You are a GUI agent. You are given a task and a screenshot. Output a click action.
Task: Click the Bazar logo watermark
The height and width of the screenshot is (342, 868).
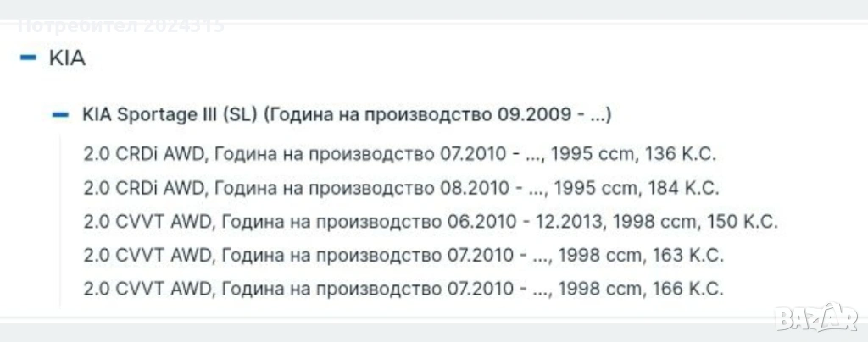pyautogui.click(x=816, y=317)
